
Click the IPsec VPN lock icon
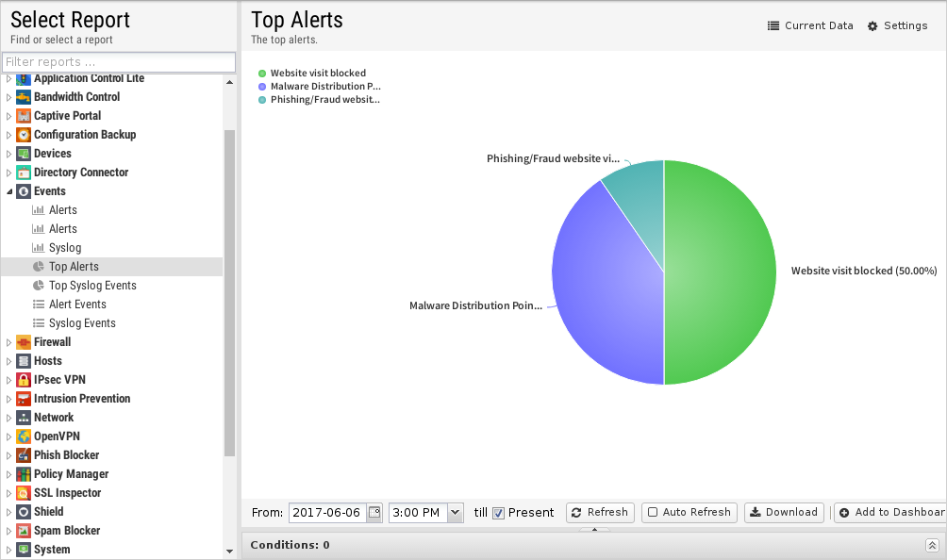pos(24,380)
